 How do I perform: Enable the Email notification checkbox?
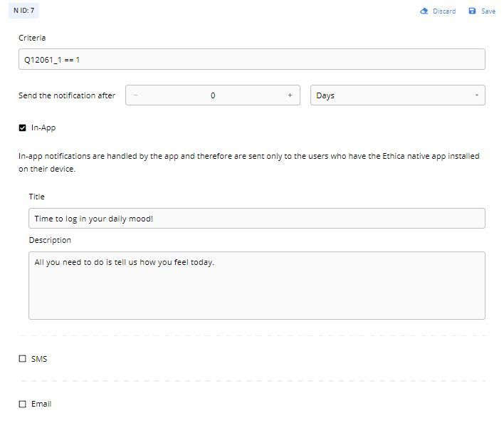[23, 404]
